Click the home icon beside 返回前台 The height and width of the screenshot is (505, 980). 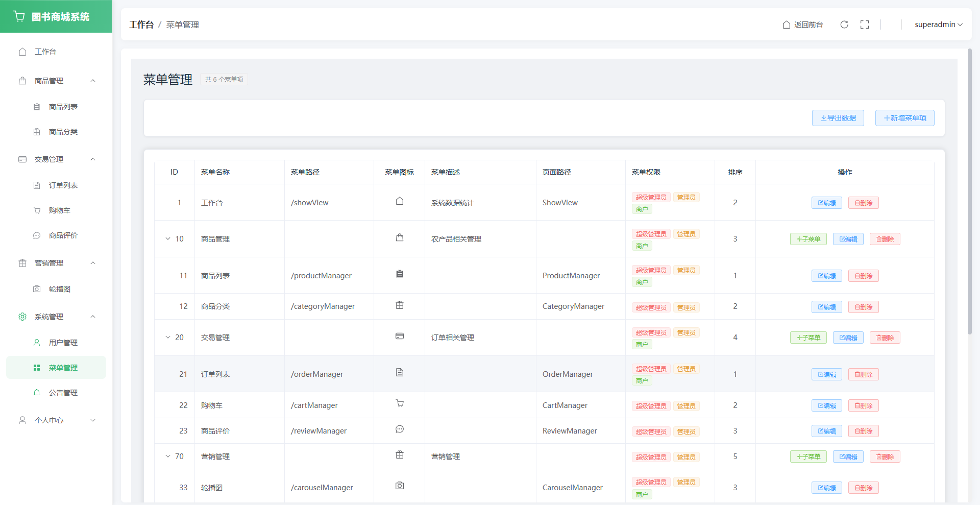coord(787,25)
